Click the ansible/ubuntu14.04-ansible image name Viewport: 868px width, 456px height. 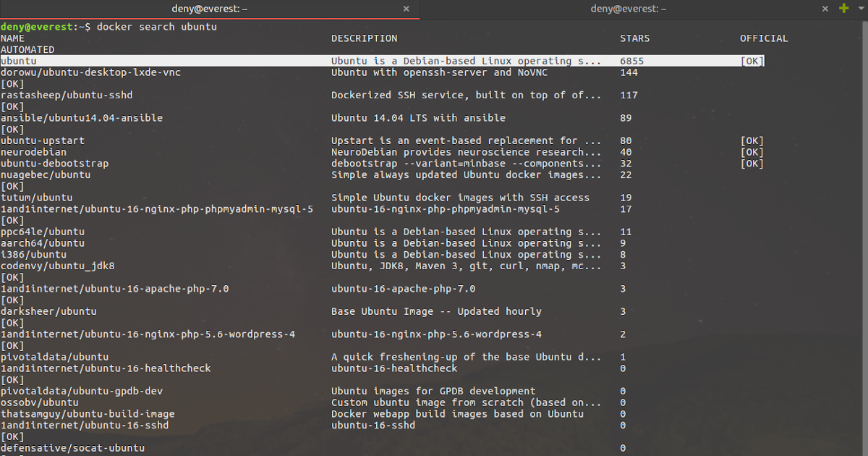click(x=82, y=118)
